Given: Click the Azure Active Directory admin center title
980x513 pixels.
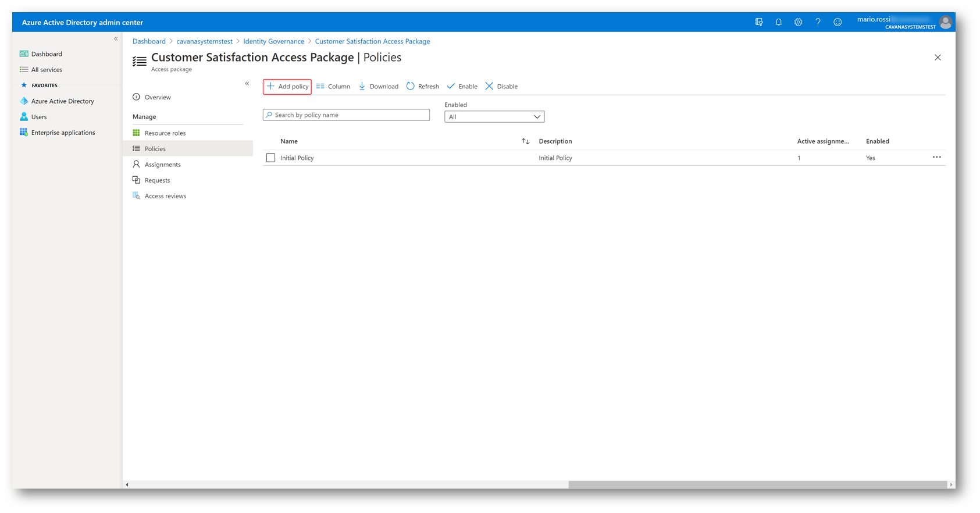Looking at the screenshot, I should click(83, 23).
